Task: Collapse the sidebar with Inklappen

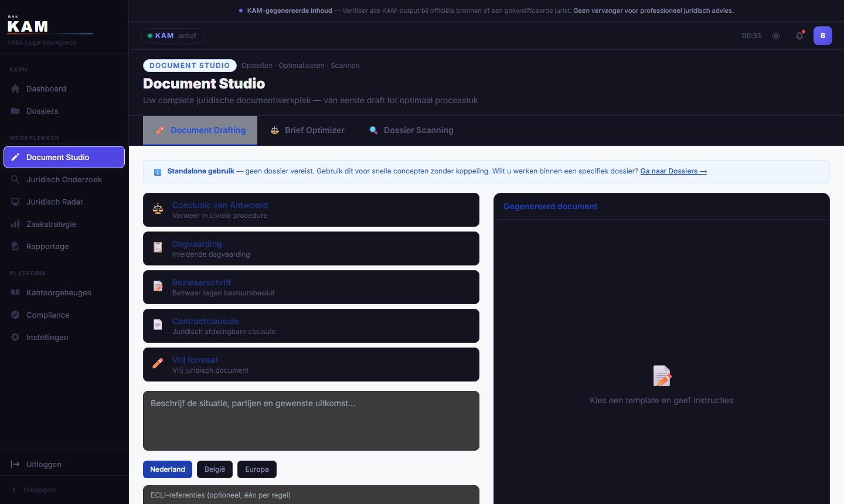Action: 34,490
